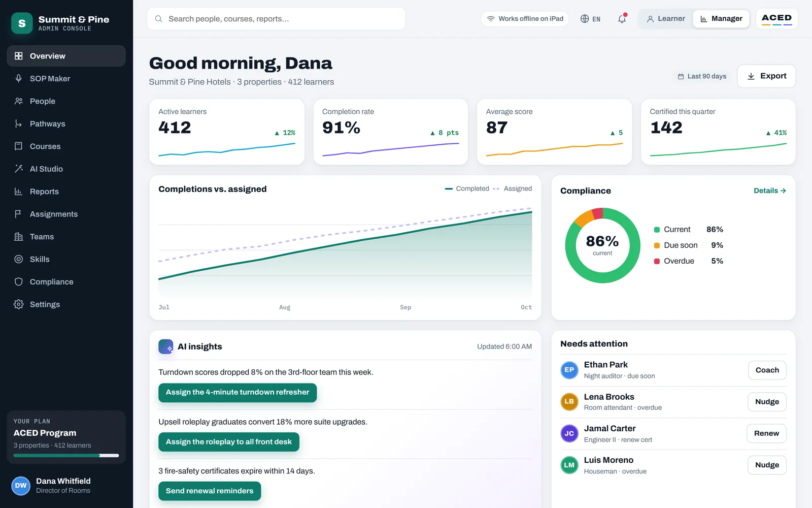Click the Settings gear icon

[19, 304]
